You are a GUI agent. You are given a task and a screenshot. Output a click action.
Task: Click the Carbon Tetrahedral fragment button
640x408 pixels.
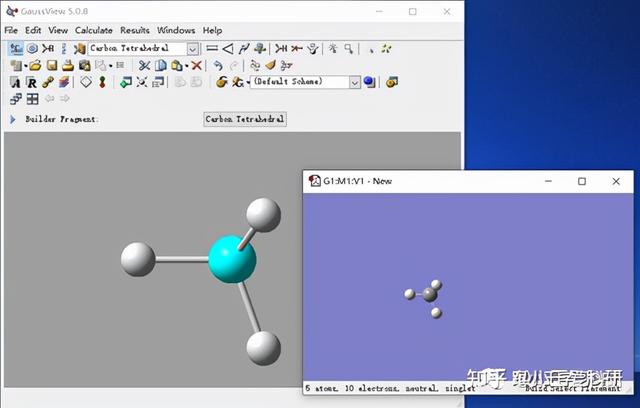pos(245,119)
